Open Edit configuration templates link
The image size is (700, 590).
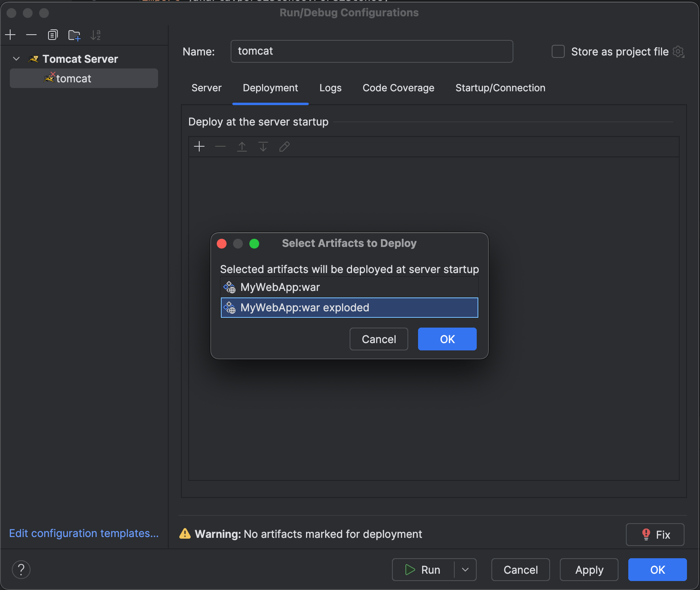[84, 533]
